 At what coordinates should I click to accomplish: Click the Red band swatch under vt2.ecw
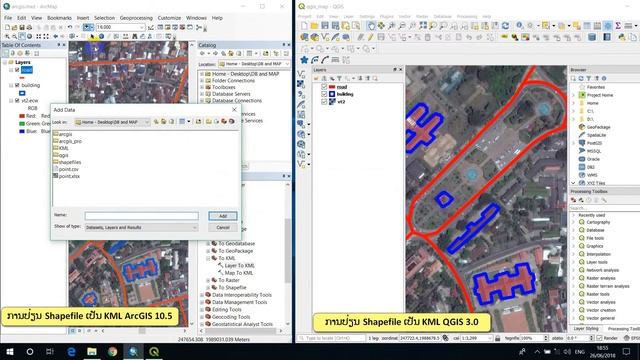[22, 116]
